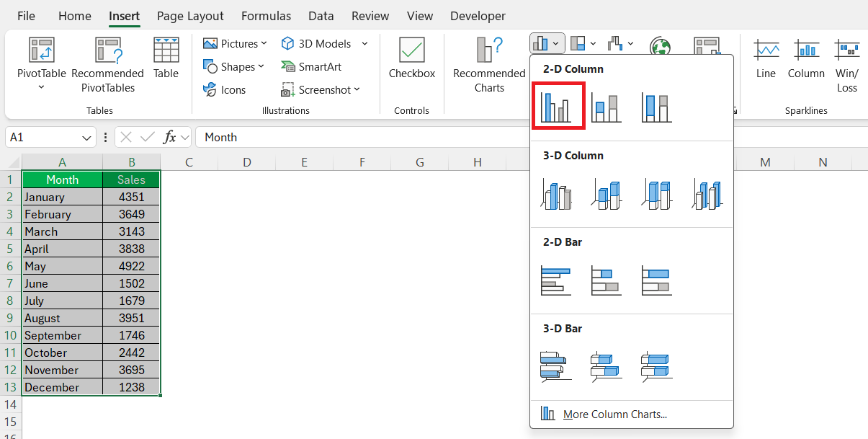
Task: Expand the 3D Models dropdown arrow
Action: click(x=364, y=43)
